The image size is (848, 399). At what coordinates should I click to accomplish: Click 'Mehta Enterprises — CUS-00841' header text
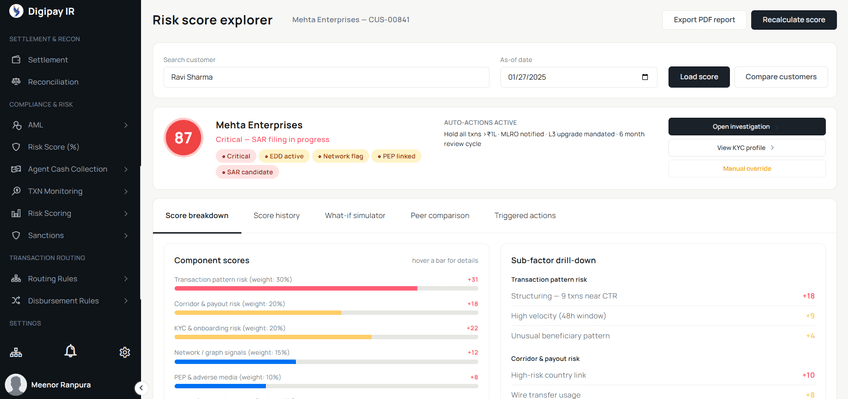coord(351,20)
